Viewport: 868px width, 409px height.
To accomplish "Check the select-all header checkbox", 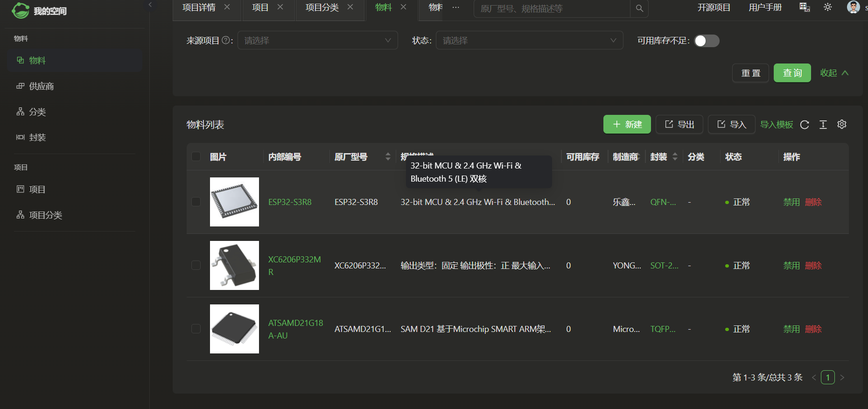I will [196, 156].
